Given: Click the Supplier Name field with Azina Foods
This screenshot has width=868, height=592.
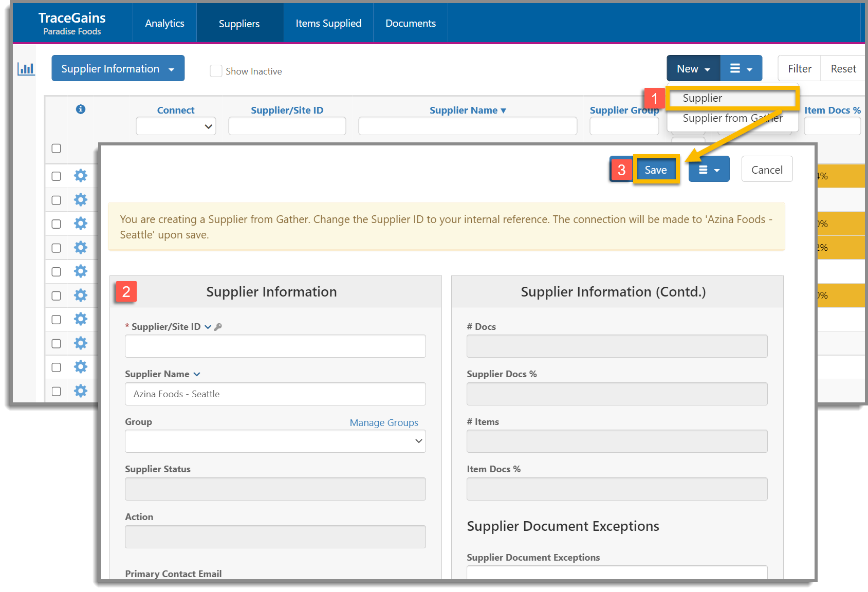Looking at the screenshot, I should click(x=275, y=394).
